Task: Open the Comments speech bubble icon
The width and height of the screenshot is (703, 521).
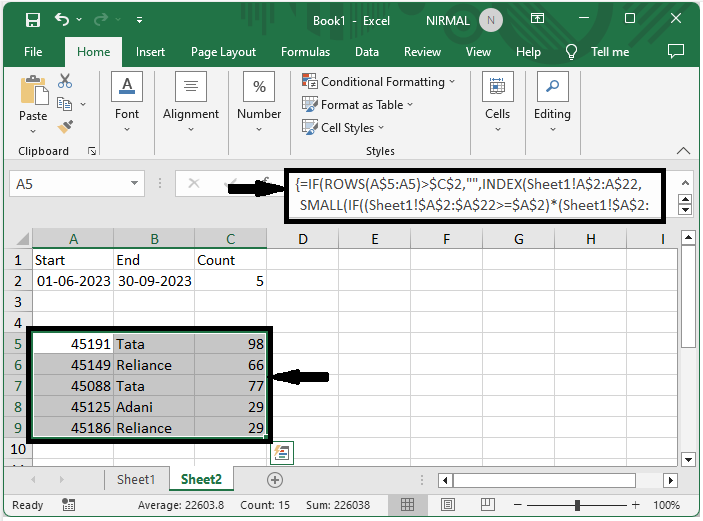Action: pyautogui.click(x=676, y=51)
